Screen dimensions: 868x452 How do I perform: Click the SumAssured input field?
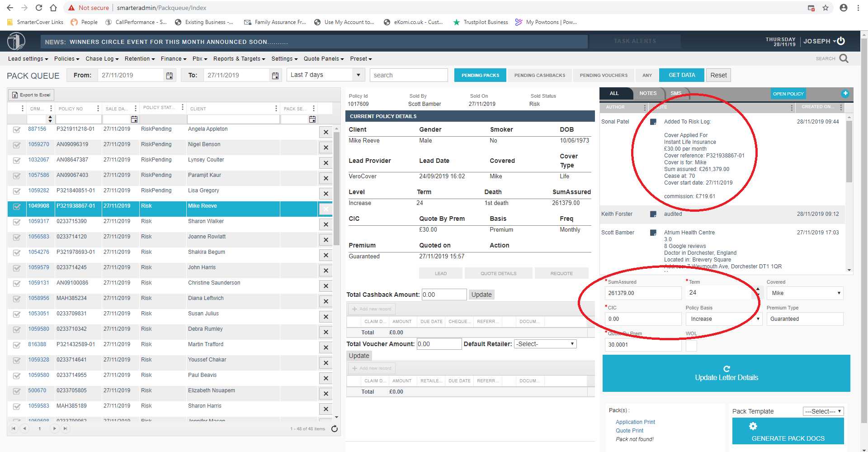642,293
